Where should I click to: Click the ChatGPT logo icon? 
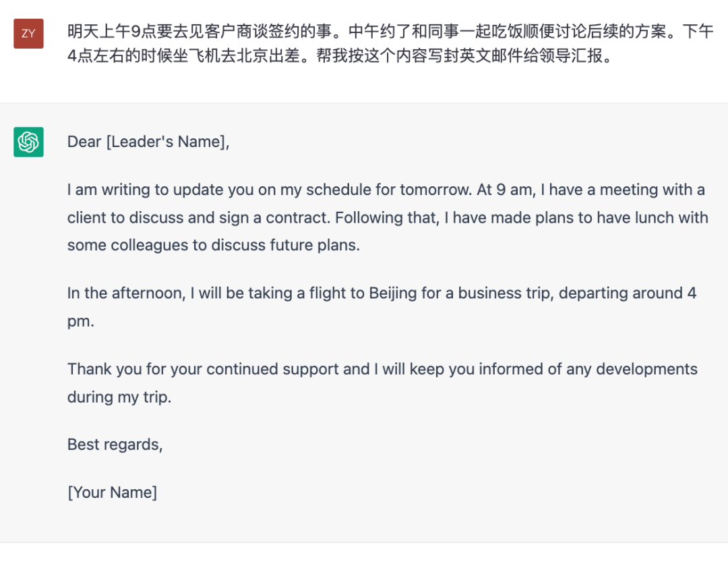[x=28, y=142]
